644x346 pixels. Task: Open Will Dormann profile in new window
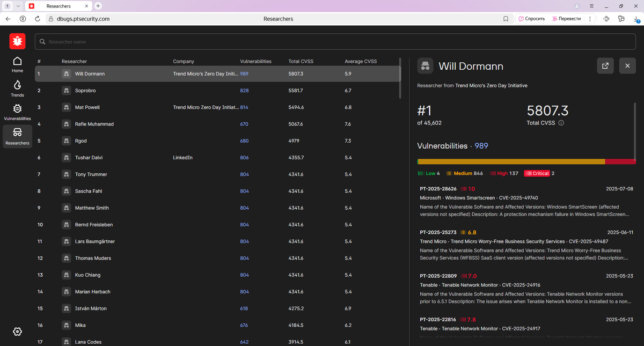(605, 66)
